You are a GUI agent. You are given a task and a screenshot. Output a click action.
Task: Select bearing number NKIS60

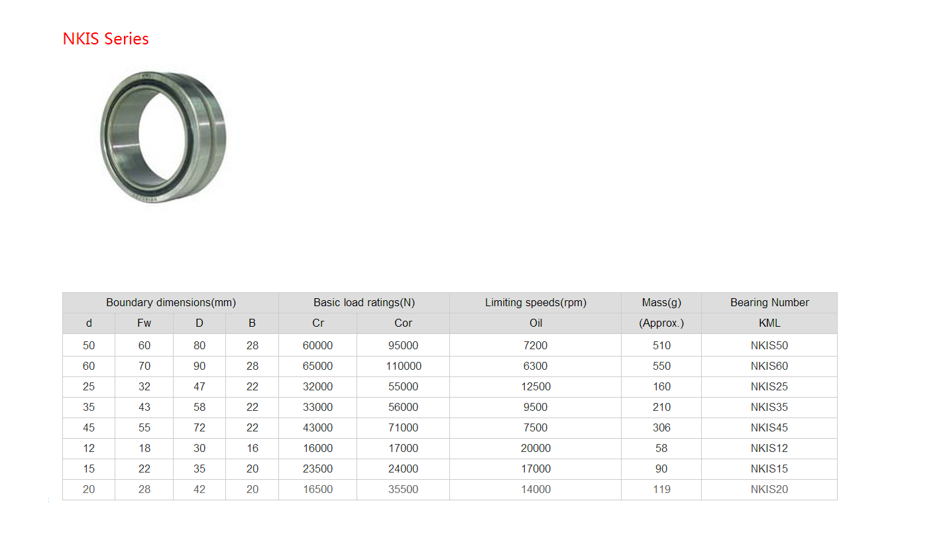tap(769, 366)
